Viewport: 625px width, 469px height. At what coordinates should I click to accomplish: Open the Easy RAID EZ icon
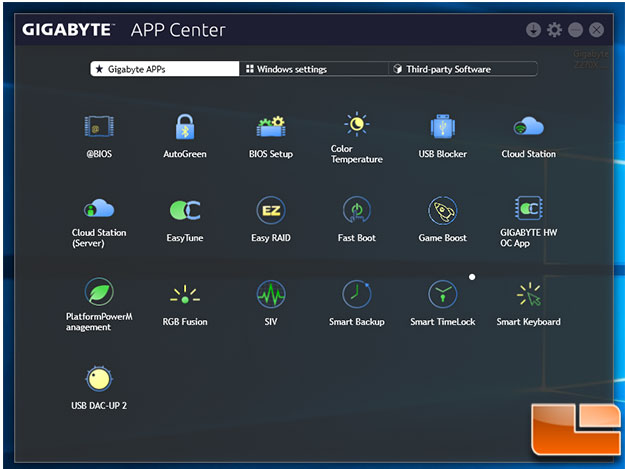point(271,210)
